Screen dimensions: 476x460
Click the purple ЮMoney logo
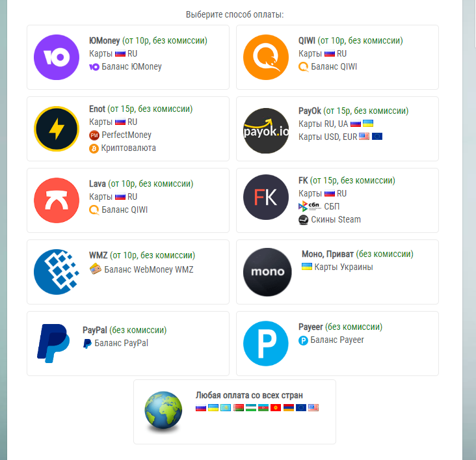(x=57, y=57)
